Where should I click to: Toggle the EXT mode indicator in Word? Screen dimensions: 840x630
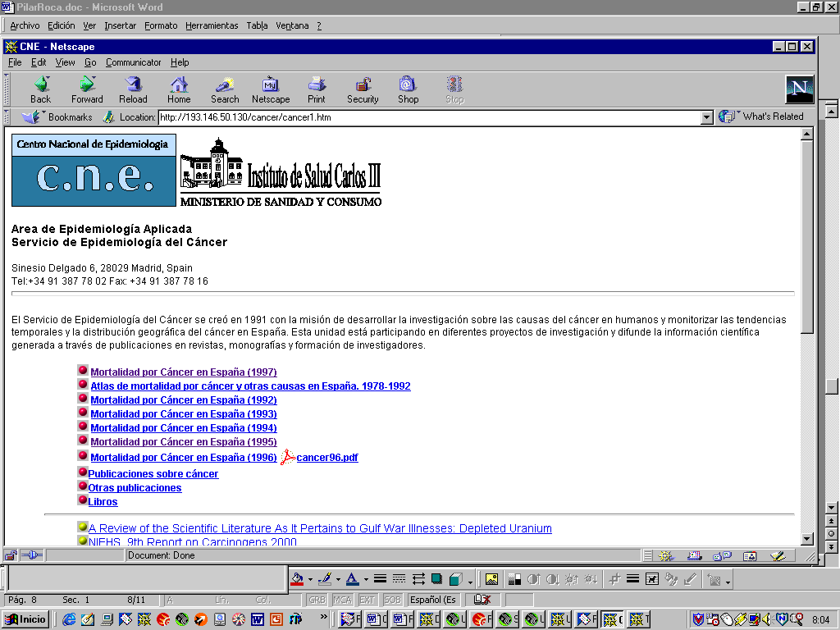(x=367, y=600)
